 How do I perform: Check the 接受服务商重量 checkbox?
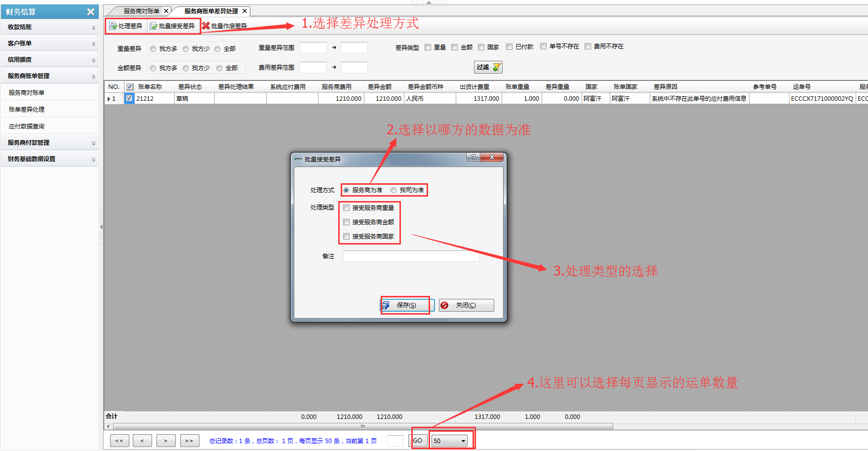347,208
